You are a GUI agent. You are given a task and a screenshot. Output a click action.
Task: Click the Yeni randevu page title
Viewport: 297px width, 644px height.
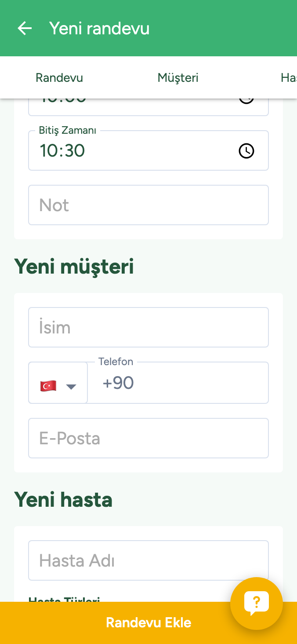click(x=99, y=29)
